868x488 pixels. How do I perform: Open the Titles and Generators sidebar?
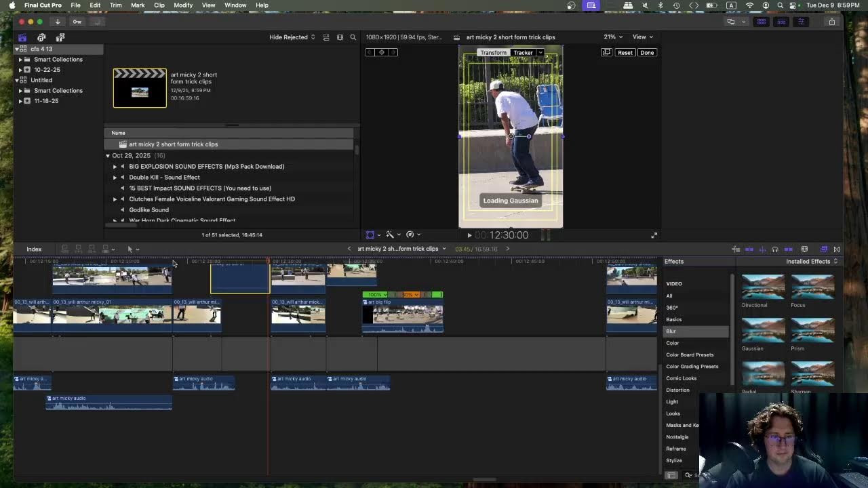pyautogui.click(x=60, y=37)
